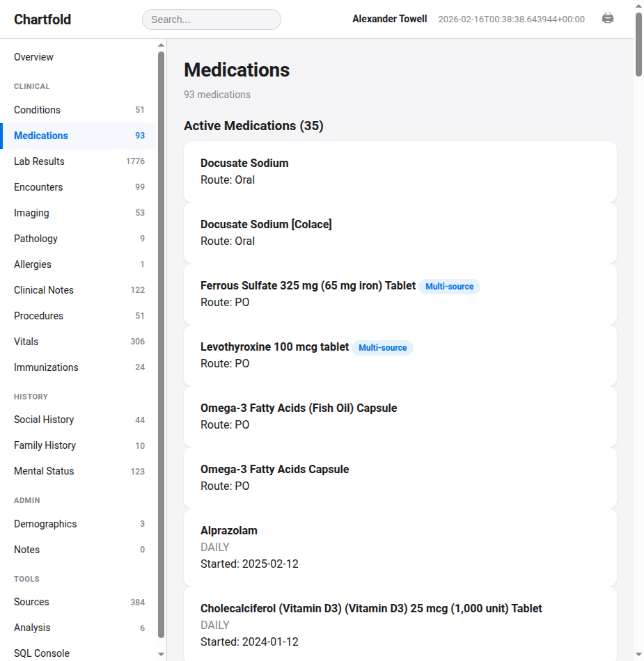Open the Imaging section
The height and width of the screenshot is (661, 644).
point(32,212)
